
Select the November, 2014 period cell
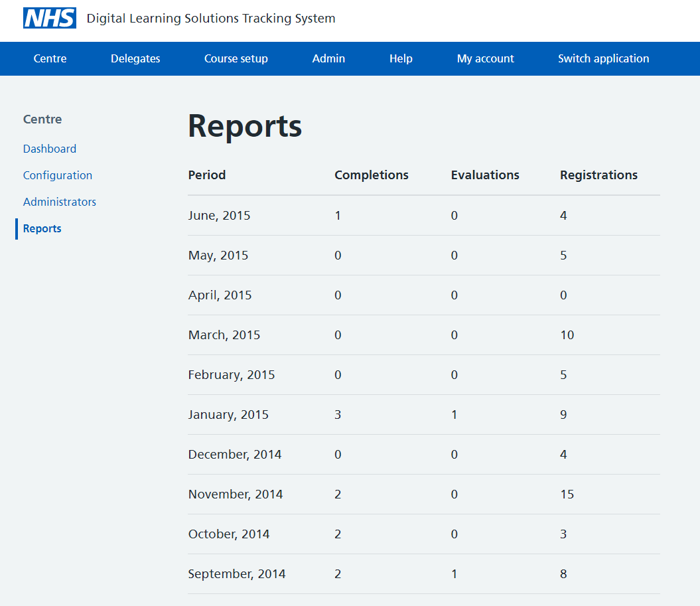pyautogui.click(x=236, y=494)
